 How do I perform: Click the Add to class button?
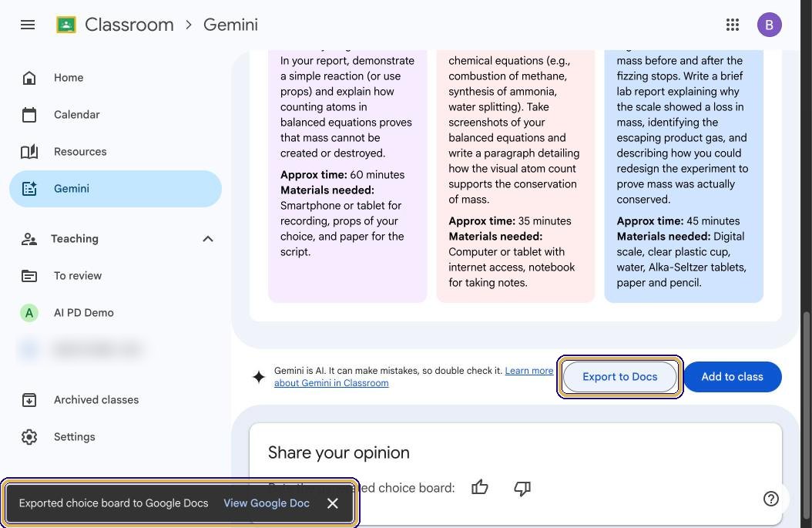(732, 377)
